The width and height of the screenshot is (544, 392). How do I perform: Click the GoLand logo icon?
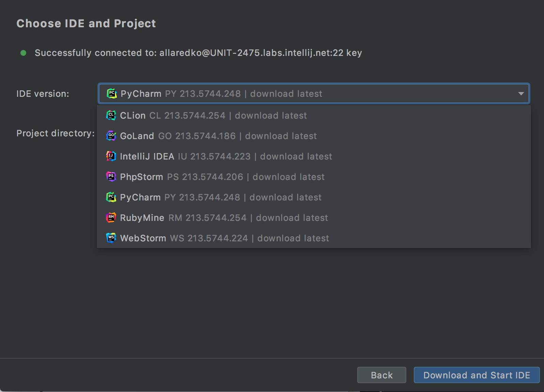coord(111,136)
